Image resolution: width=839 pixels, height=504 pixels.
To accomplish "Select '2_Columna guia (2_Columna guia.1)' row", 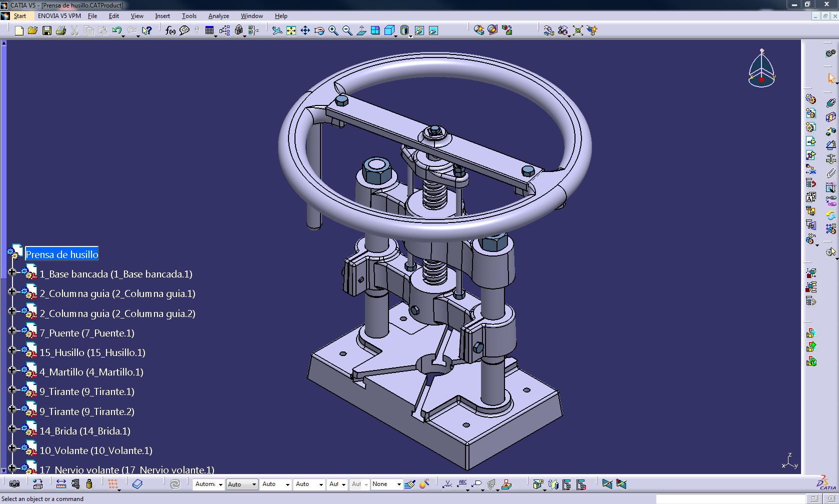I will click(117, 294).
